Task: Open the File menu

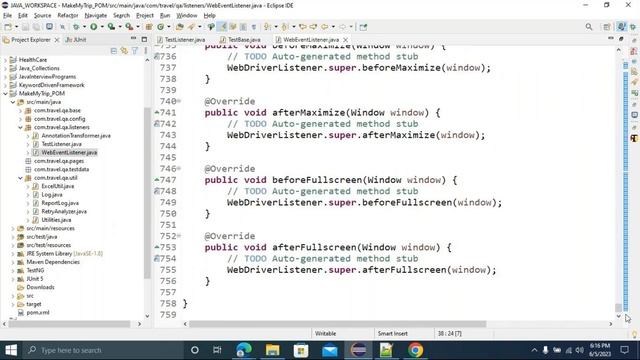Action: (7, 16)
